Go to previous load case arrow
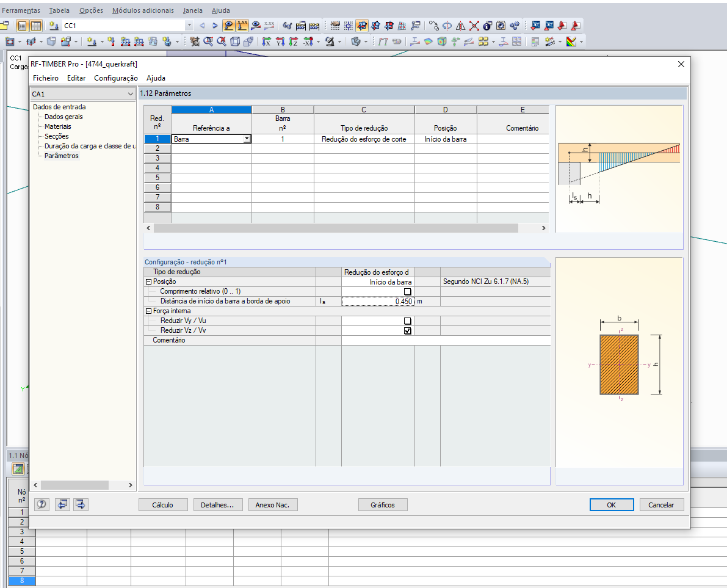This screenshot has width=727, height=588. click(x=202, y=26)
